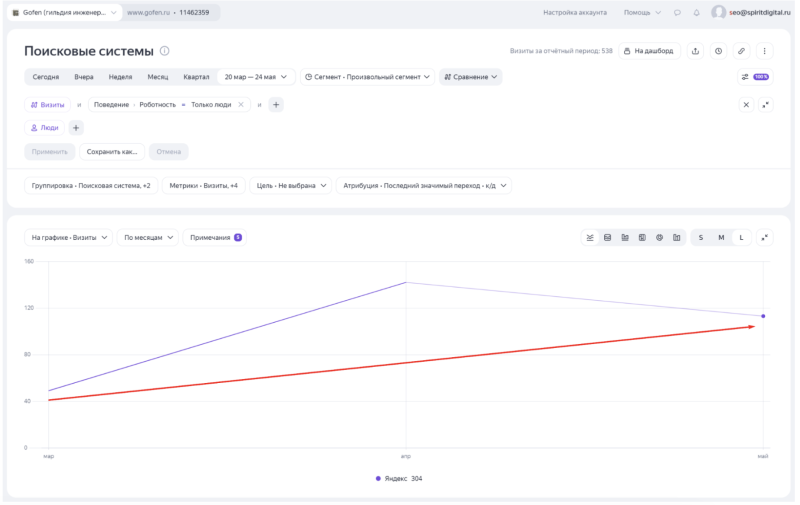Select the Неделя period
Viewport: 800px width, 505px height.
pyautogui.click(x=120, y=77)
